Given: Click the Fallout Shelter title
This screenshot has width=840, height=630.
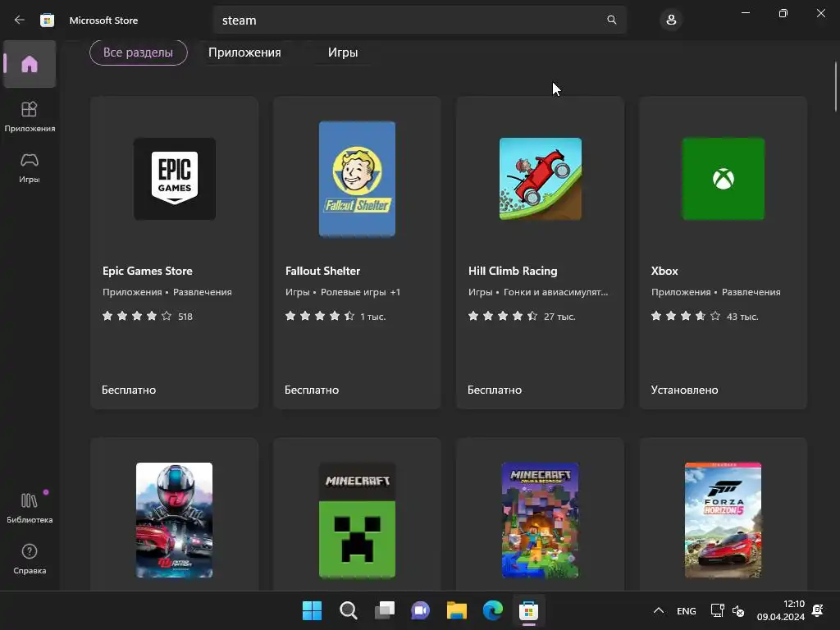Looking at the screenshot, I should (322, 271).
